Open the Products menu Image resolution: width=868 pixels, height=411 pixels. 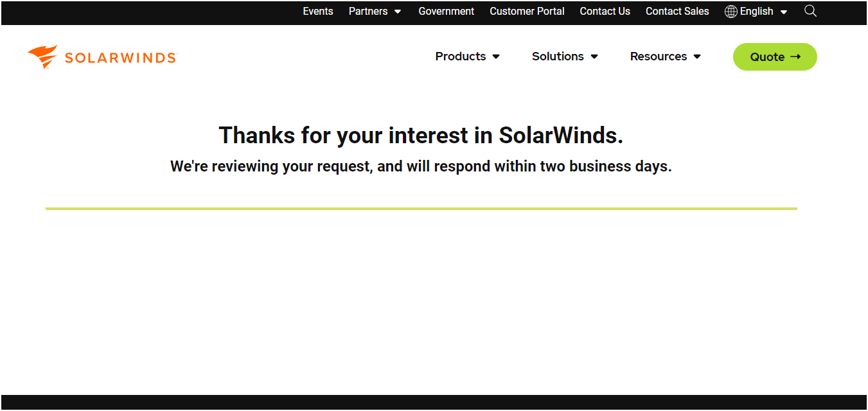pyautogui.click(x=467, y=57)
